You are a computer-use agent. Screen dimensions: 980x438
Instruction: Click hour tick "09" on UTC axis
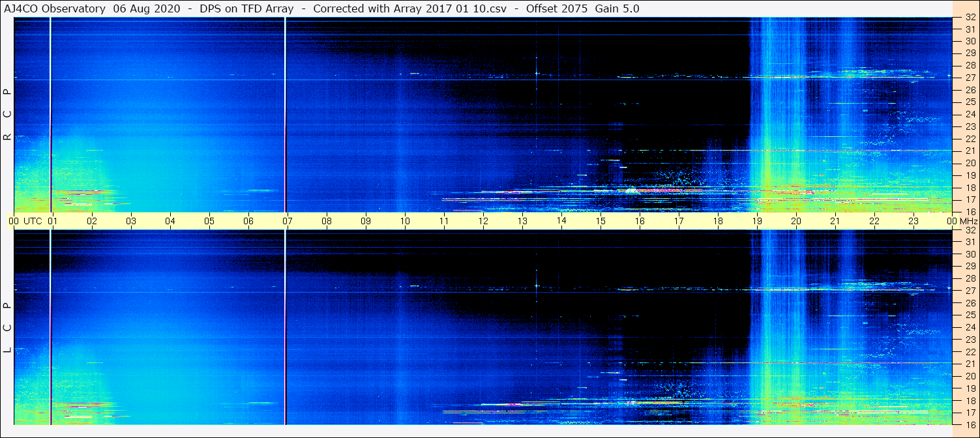point(366,221)
